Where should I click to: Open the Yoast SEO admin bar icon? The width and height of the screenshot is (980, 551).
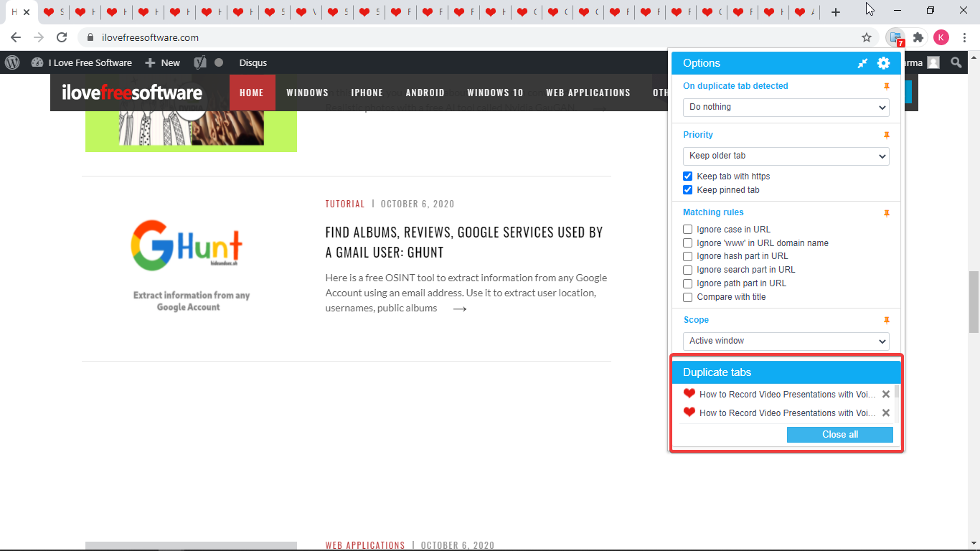pos(200,62)
